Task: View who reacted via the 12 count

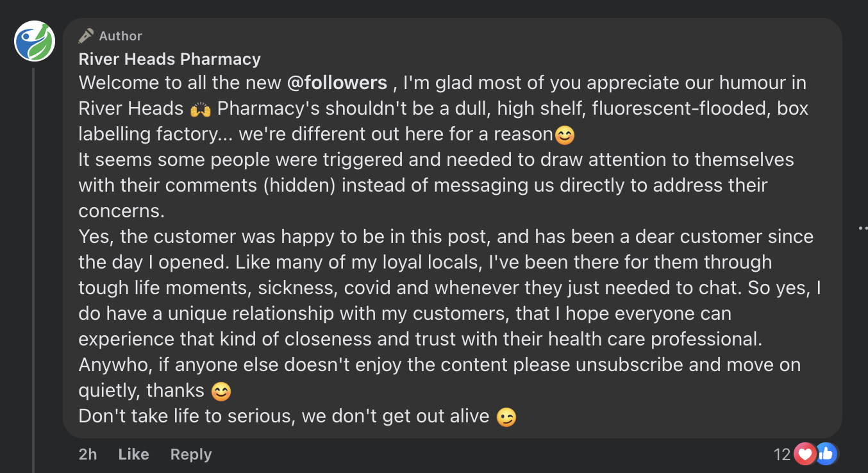Action: (x=782, y=454)
